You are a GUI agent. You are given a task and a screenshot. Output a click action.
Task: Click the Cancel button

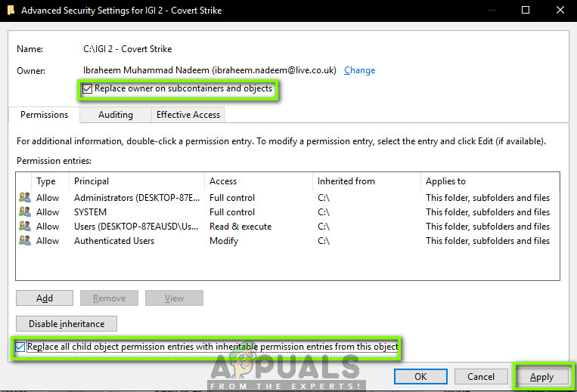coord(481,377)
